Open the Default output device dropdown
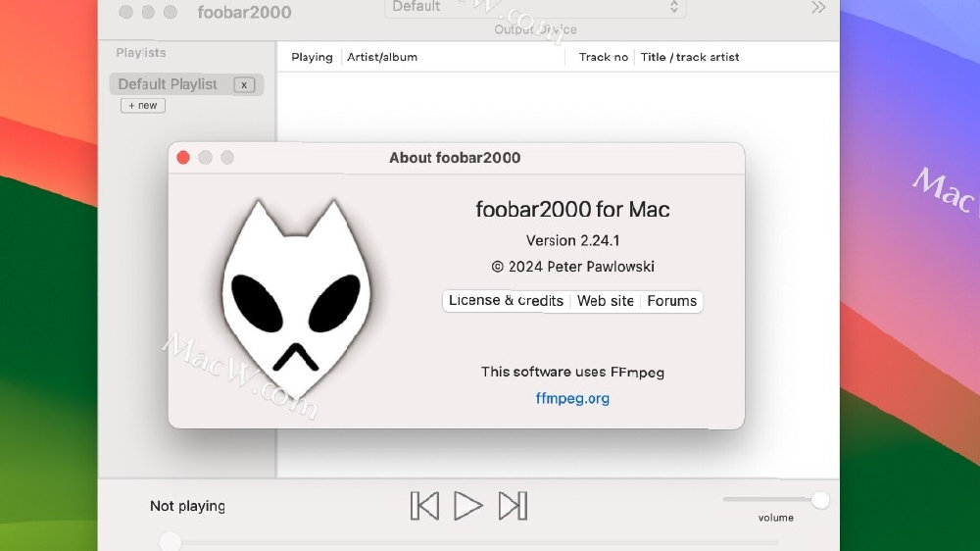980x551 pixels. 535,8
